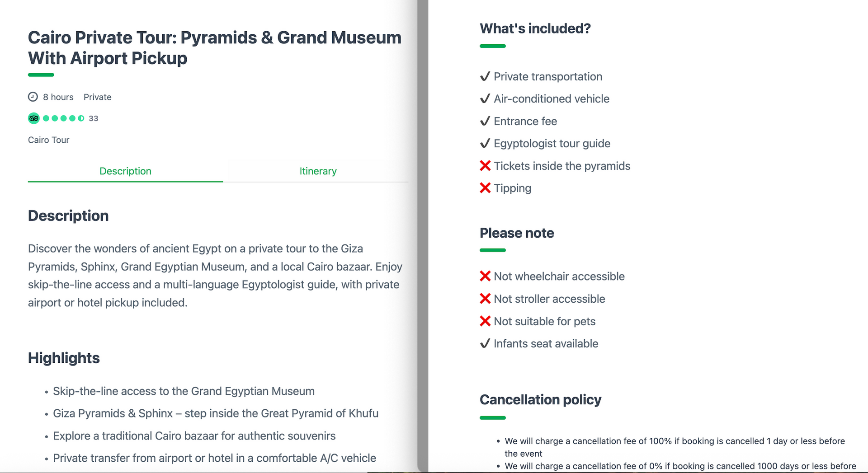Click the Private tour type label
Screen dimensions: 868x473
pos(97,97)
